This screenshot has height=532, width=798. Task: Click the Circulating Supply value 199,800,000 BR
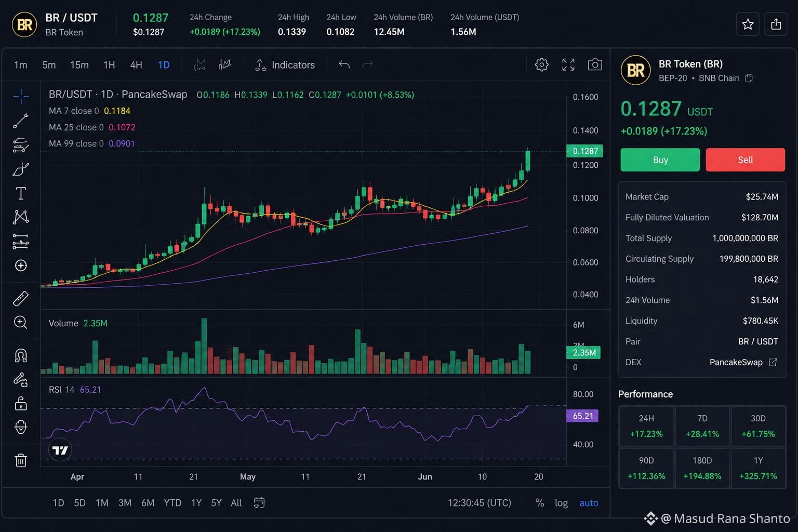click(749, 259)
